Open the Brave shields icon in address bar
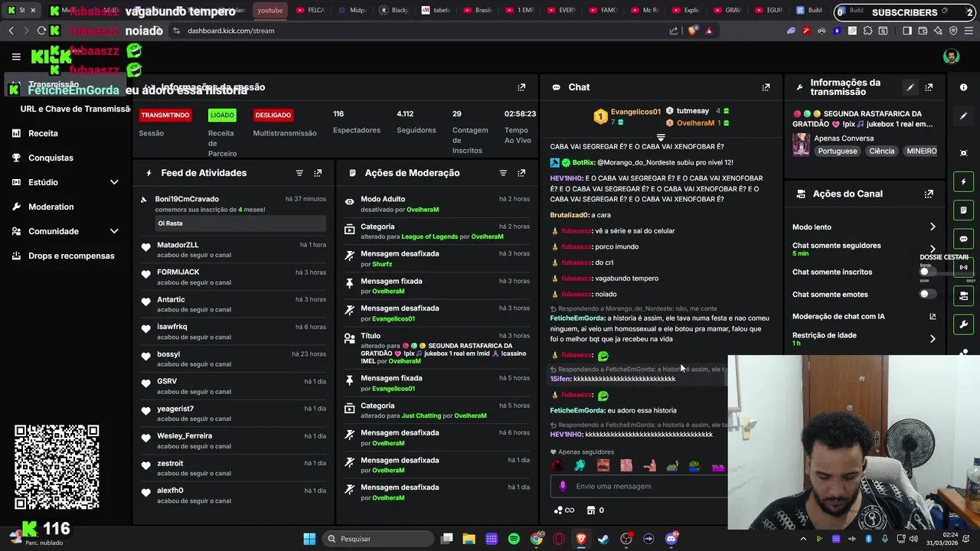 [693, 31]
